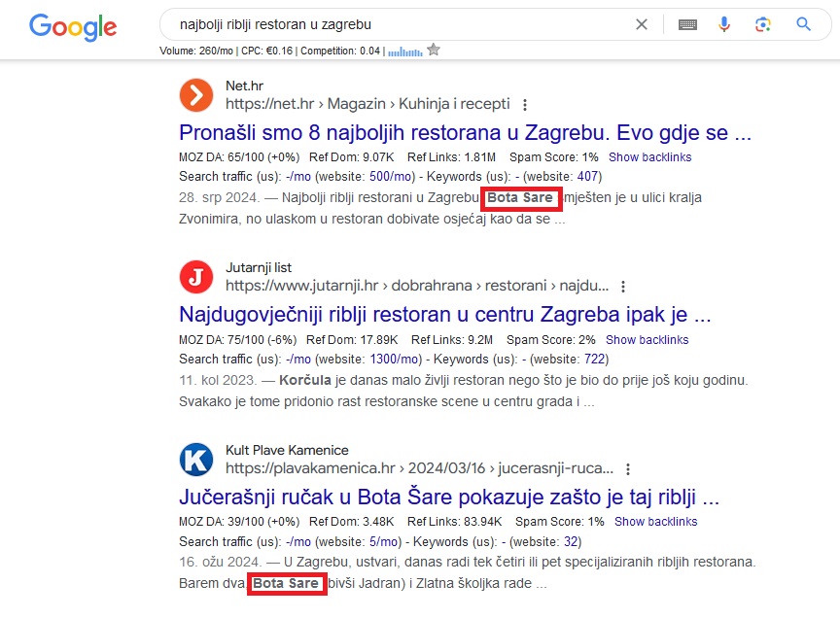Open Google Lens image search

[763, 24]
